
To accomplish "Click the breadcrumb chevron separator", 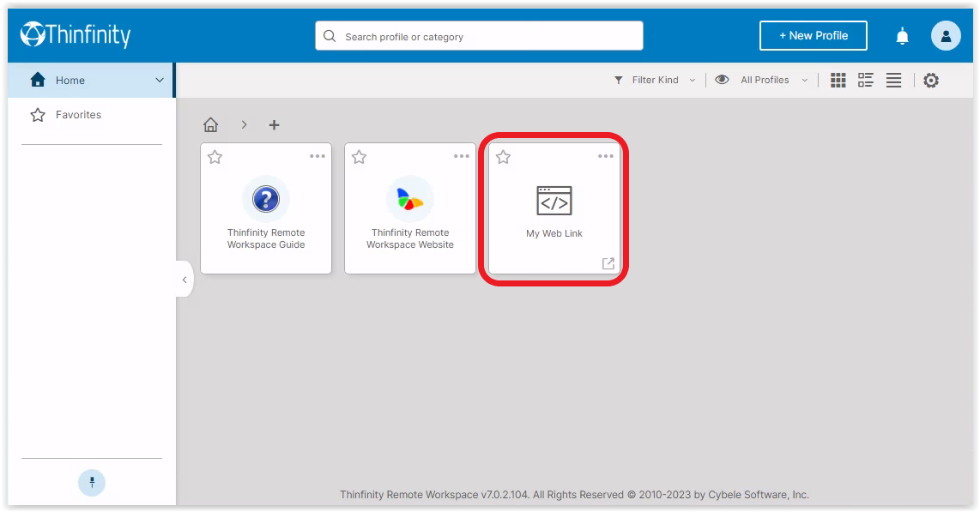I will pyautogui.click(x=245, y=125).
